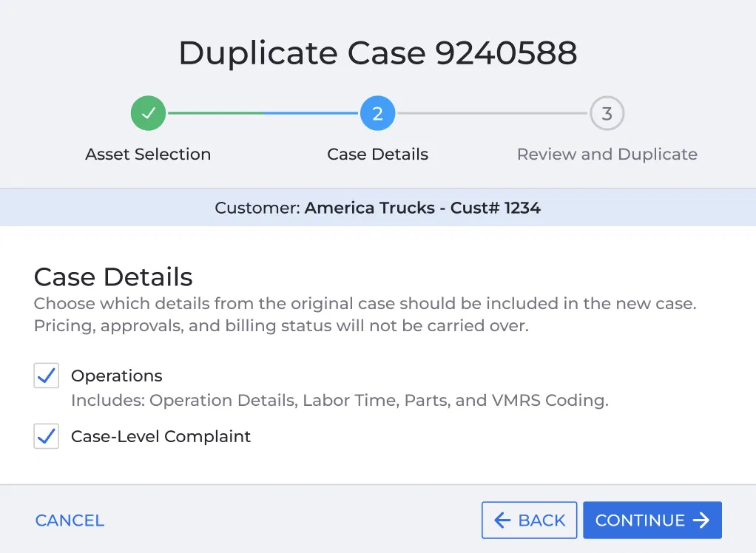Toggle Operations via its text label
This screenshot has height=553, width=756.
[117, 376]
